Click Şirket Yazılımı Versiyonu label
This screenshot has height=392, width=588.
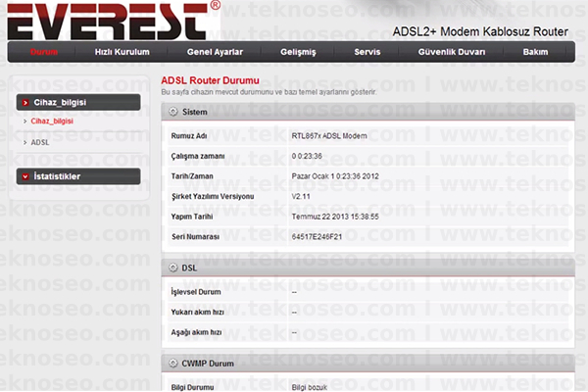point(213,197)
